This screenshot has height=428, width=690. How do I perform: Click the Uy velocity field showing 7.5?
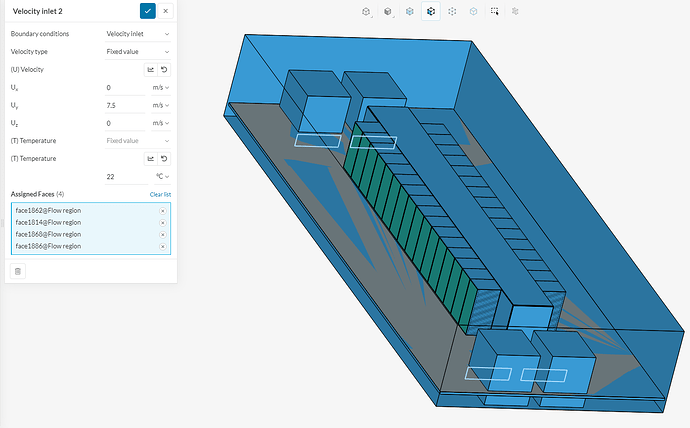pyautogui.click(x=126, y=105)
